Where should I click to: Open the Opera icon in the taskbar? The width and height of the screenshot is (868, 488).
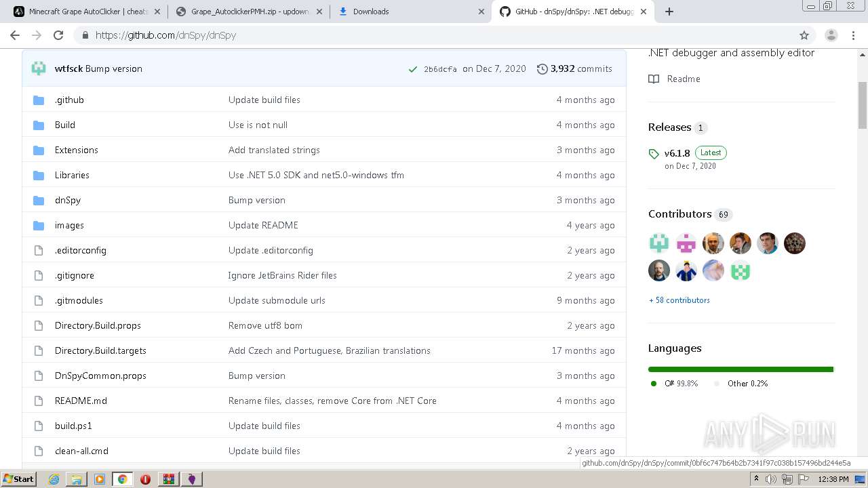(145, 479)
